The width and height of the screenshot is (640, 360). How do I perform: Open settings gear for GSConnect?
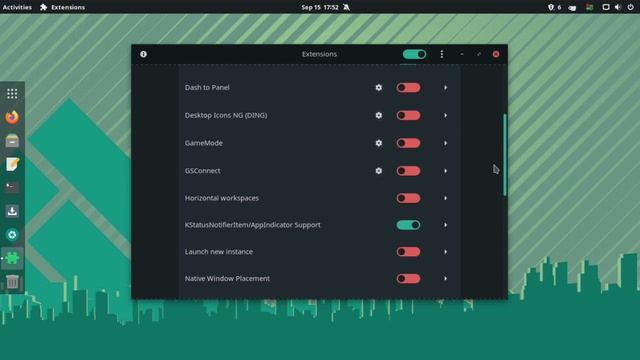(379, 171)
